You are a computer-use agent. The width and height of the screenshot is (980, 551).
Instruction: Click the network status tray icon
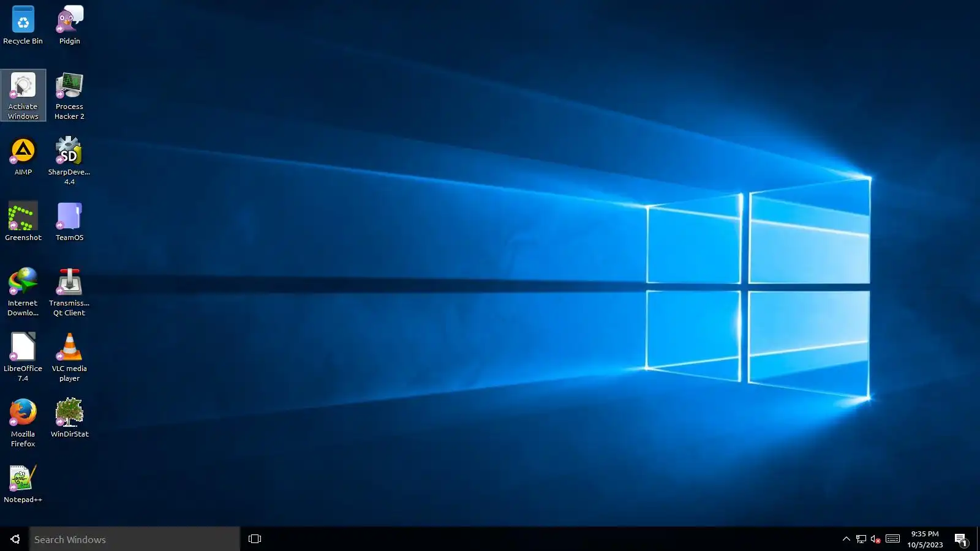861,539
